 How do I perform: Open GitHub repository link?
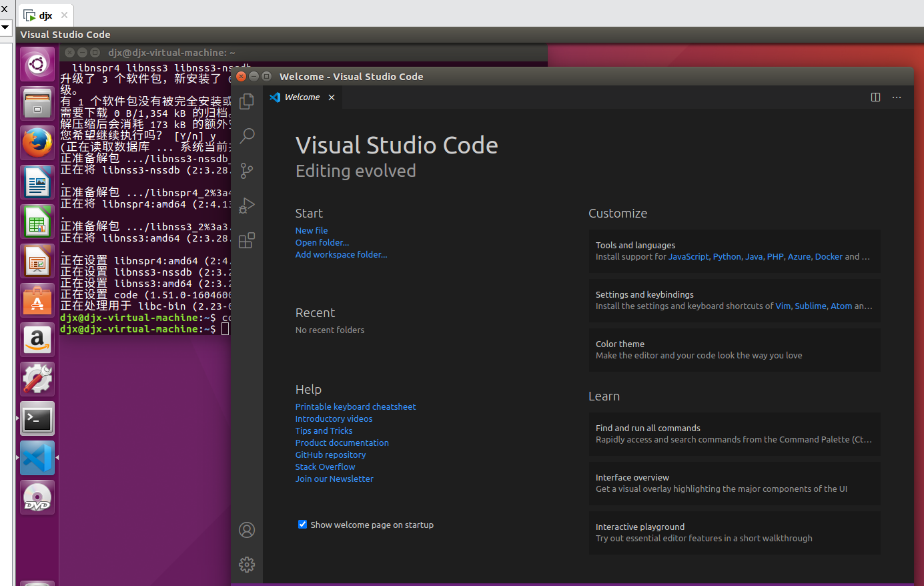(x=330, y=455)
